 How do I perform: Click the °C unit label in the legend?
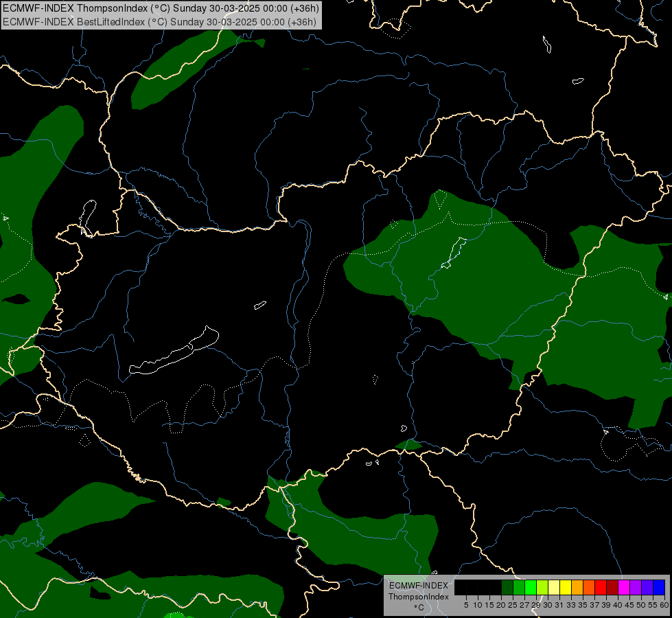tap(419, 608)
